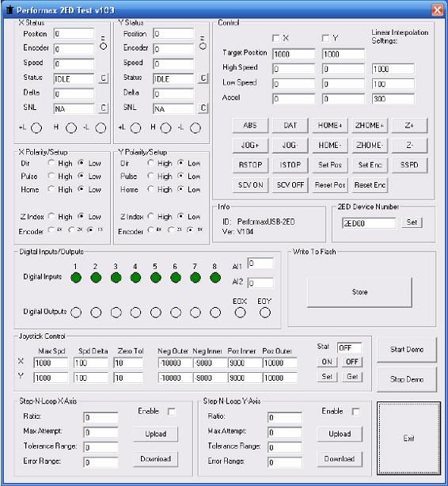The image size is (448, 486).
Task: Toggle the EOY output indicator
Action: (265, 313)
